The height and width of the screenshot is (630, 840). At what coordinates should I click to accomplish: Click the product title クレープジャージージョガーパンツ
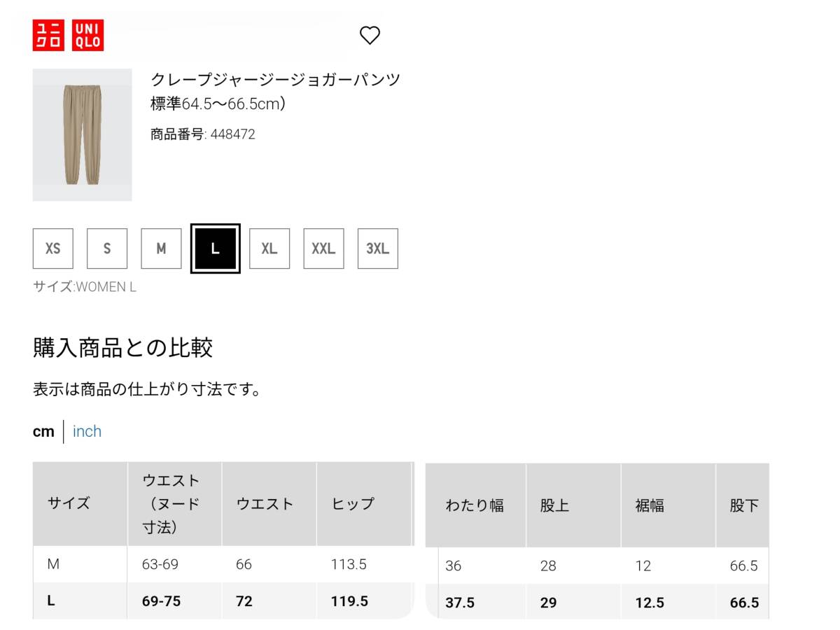click(276, 79)
